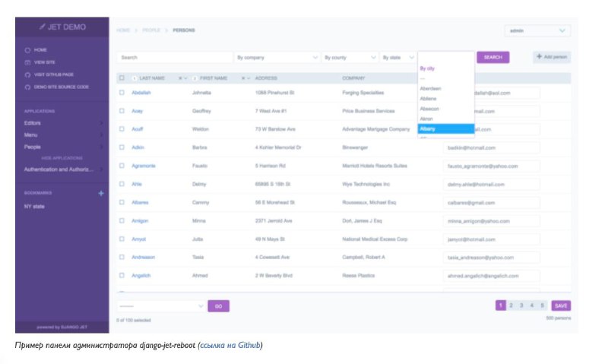This screenshot has width=608, height=364.
Task: Tick the select-all checkbox in table header
Action: [122, 78]
